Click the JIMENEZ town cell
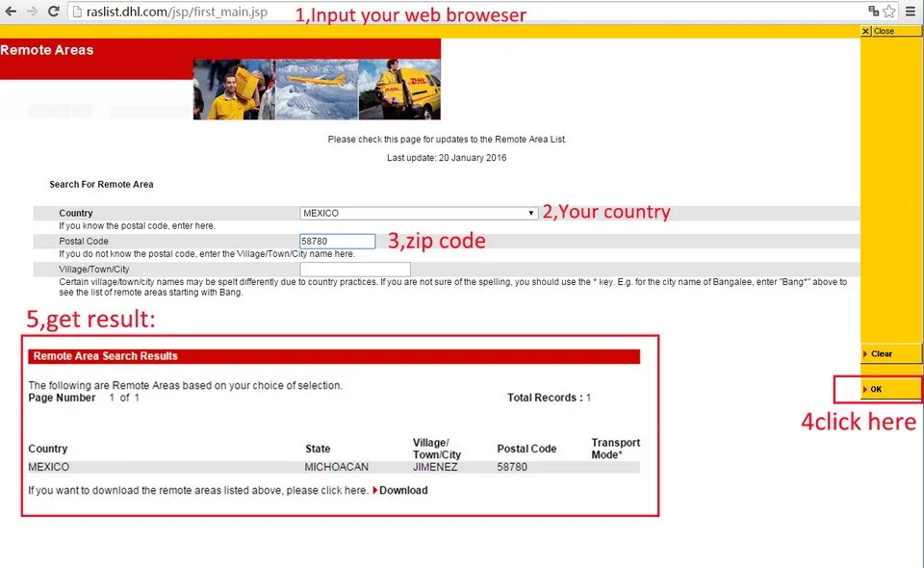The image size is (924, 568). (x=435, y=467)
